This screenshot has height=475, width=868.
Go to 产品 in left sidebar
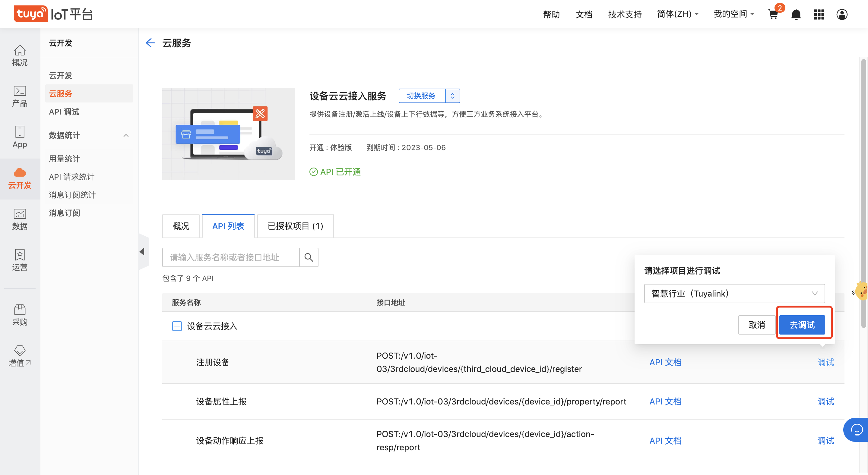pyautogui.click(x=20, y=97)
